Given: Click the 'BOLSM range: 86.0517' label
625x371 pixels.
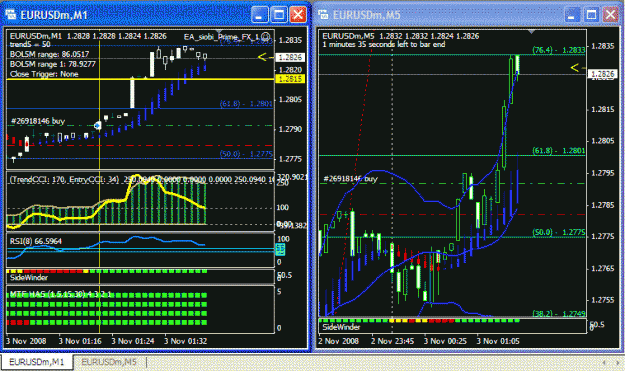Looking at the screenshot, I should click(49, 54).
